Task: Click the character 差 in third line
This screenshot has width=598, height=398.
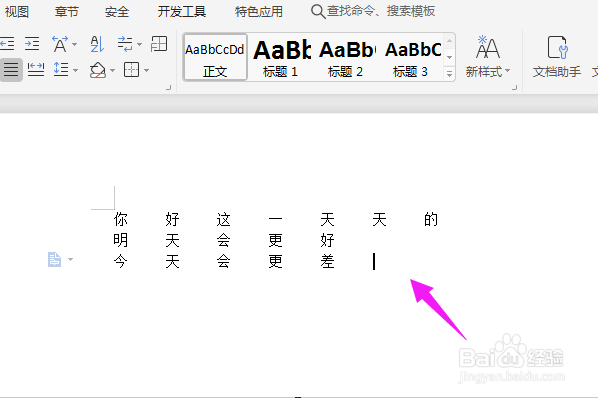Action: click(327, 261)
